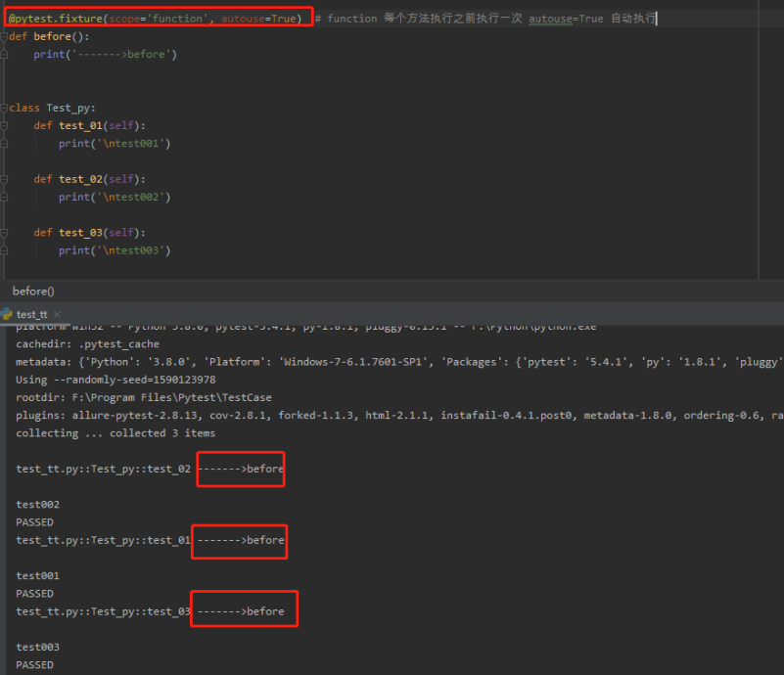
Task: Click the 'rootdir: F:\Program Files\Pytest\TestCase' line
Action: (144, 398)
